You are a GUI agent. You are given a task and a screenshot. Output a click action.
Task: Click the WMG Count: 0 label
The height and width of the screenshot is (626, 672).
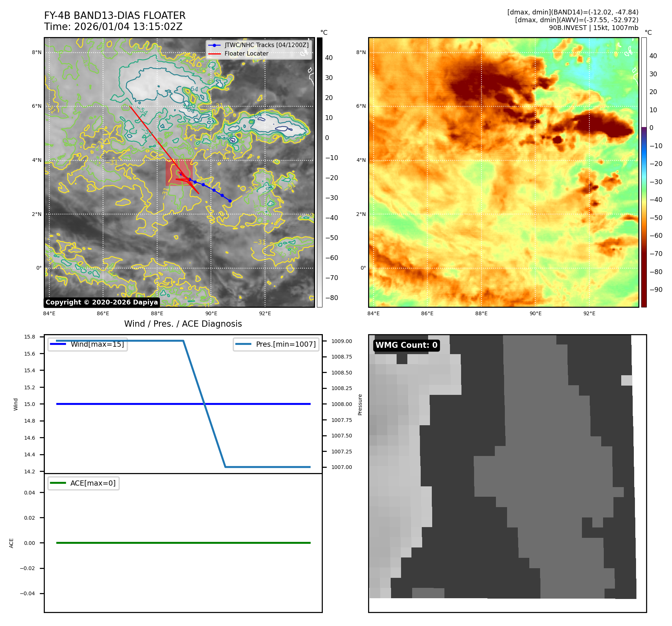[406, 345]
